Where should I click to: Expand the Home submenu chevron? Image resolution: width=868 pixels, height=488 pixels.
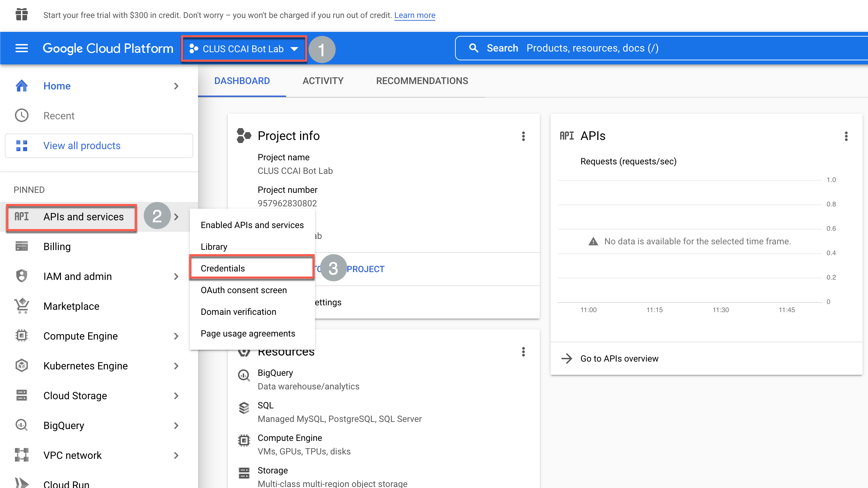[x=176, y=86]
